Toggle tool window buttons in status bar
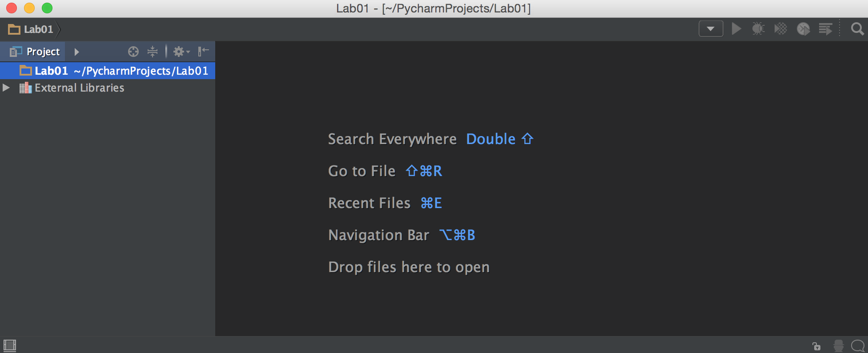The image size is (868, 353). point(9,345)
